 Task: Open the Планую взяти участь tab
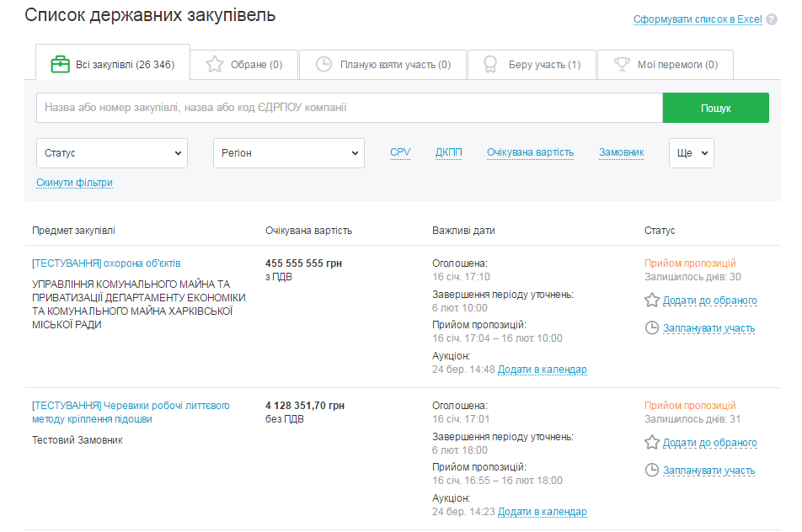tap(383, 65)
